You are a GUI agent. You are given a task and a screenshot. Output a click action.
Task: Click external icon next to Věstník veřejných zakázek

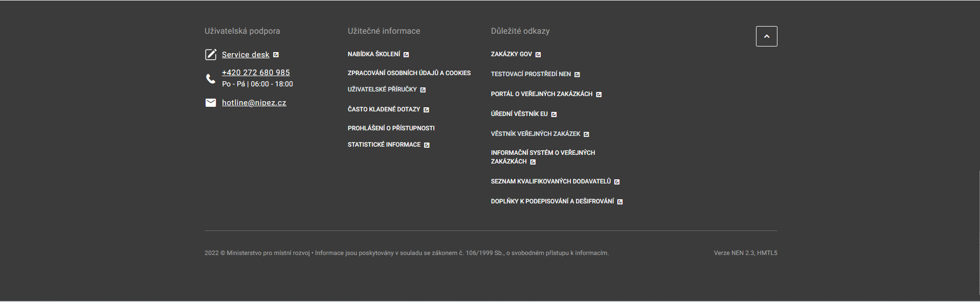(587, 134)
